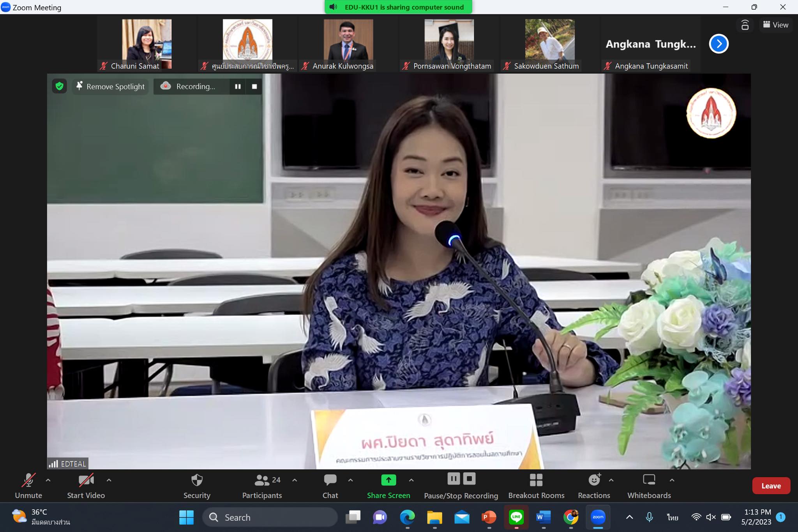Click the green encryption shield icon

click(60, 86)
